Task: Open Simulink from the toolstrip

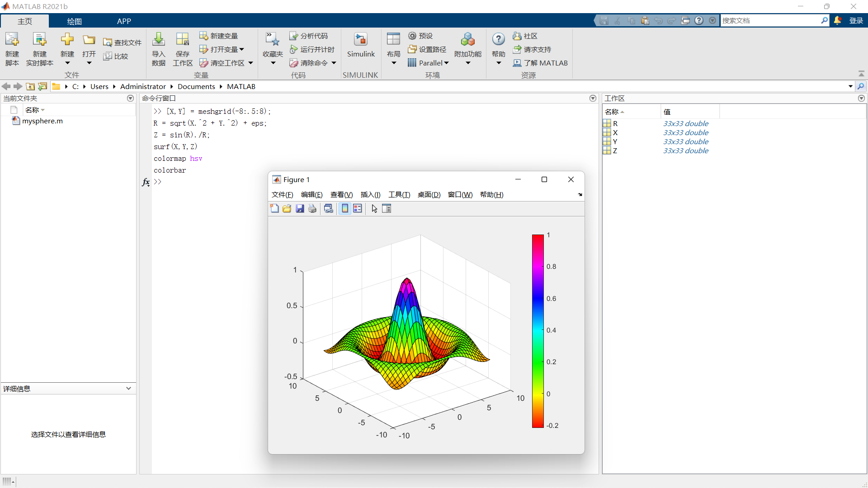Action: coord(361,45)
